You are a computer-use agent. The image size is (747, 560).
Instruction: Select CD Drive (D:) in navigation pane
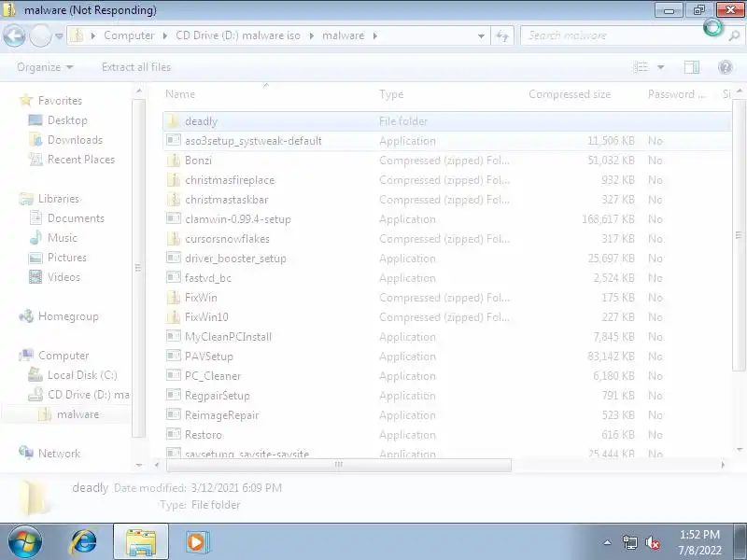[89, 394]
